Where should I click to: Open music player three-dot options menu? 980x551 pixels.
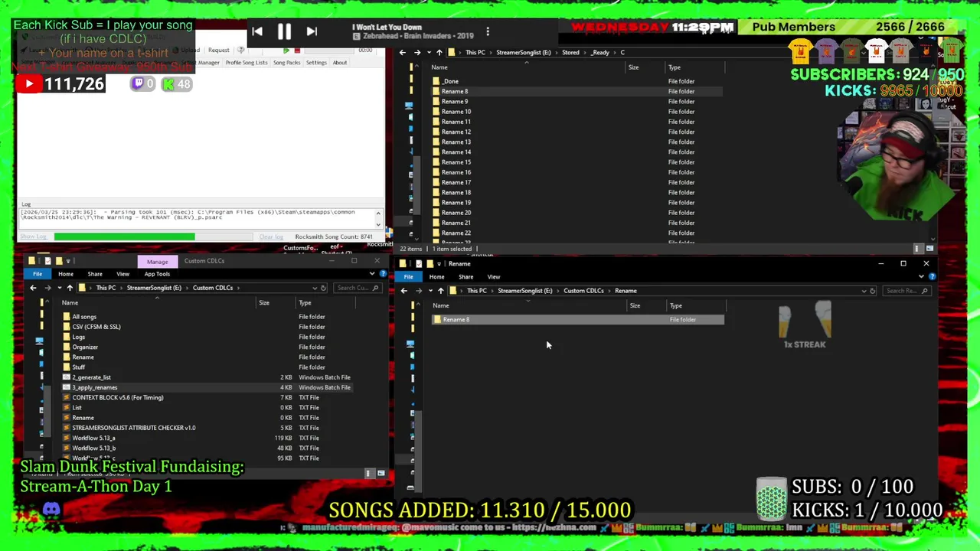[488, 31]
